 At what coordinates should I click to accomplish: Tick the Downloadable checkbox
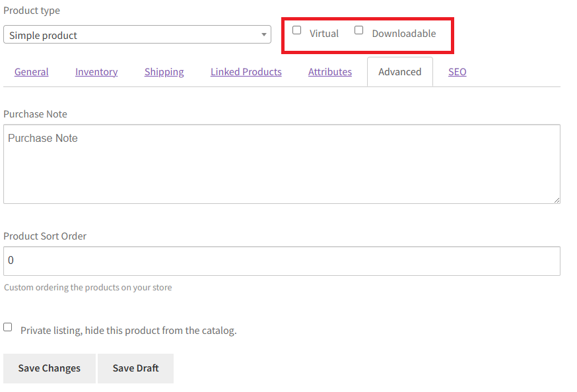point(358,30)
